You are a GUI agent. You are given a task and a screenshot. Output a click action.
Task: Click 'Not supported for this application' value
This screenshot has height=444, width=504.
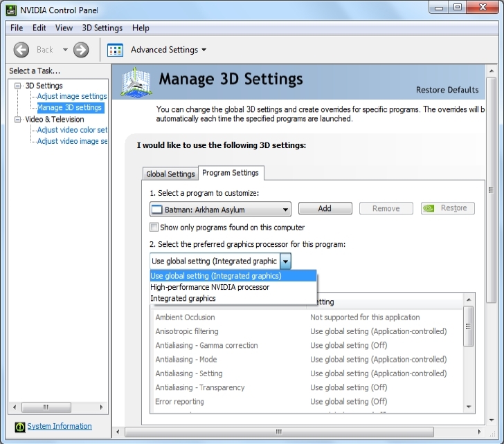tap(365, 317)
